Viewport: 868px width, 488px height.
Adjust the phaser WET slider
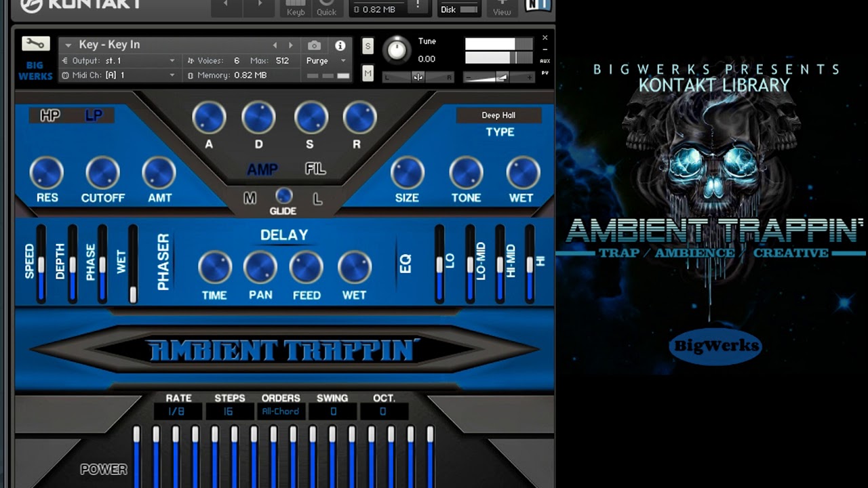[133, 264]
